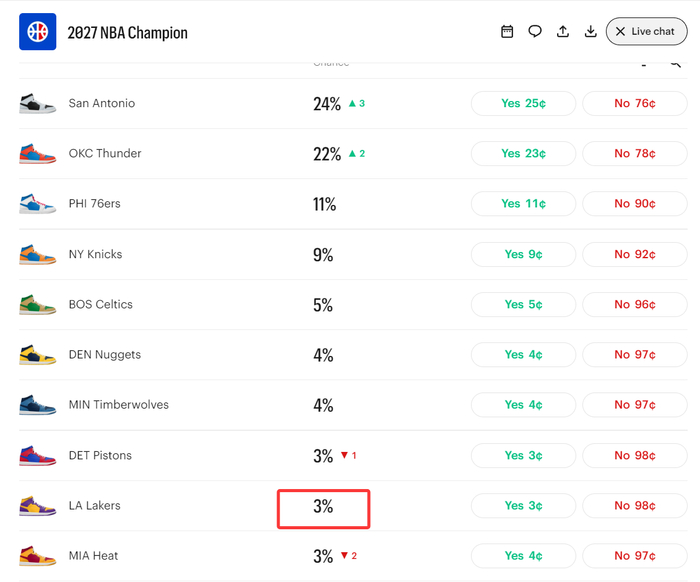
Task: Click the San Antonio sneaker icon
Action: pos(38,104)
